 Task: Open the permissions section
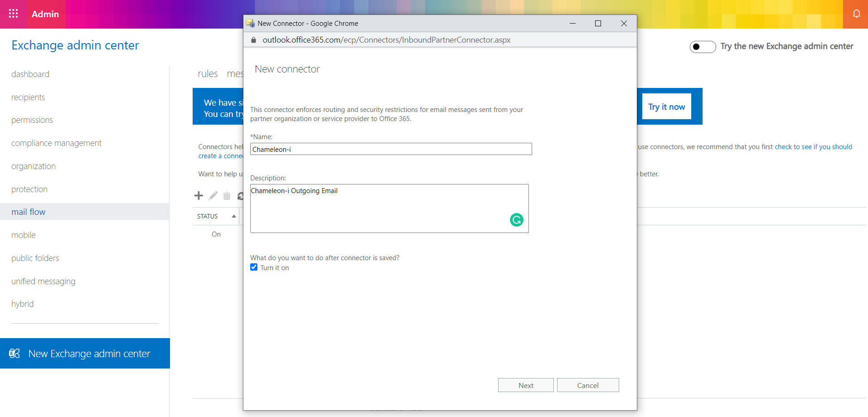click(32, 120)
